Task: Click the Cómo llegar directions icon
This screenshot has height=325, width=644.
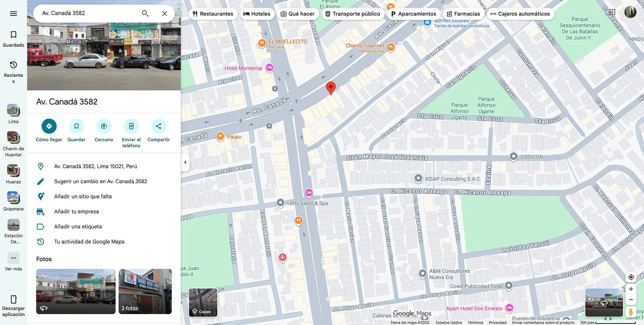Action: (49, 126)
